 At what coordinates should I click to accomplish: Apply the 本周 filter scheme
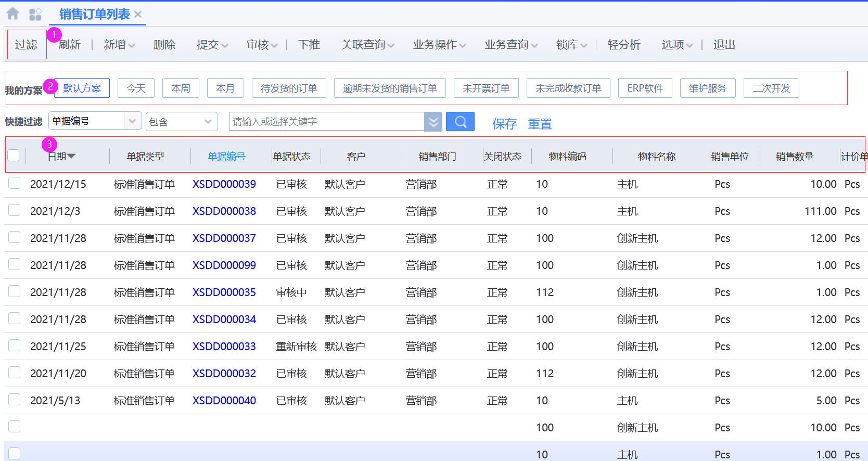pyautogui.click(x=181, y=88)
